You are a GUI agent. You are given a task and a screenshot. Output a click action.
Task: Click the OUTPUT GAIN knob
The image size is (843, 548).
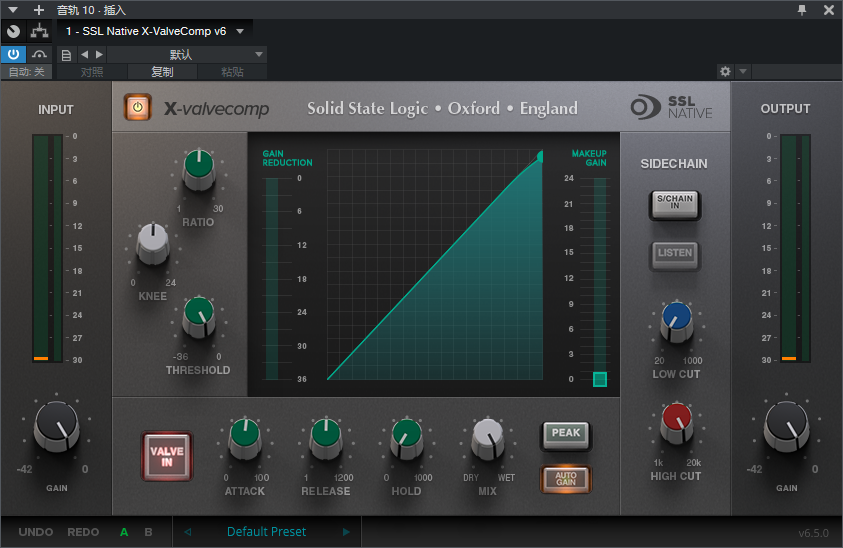[787, 426]
